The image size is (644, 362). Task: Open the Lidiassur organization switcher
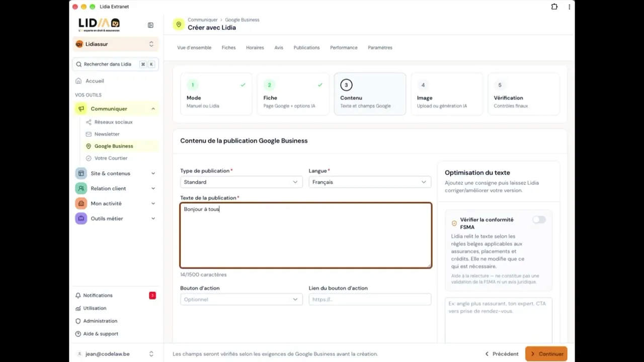point(116,44)
